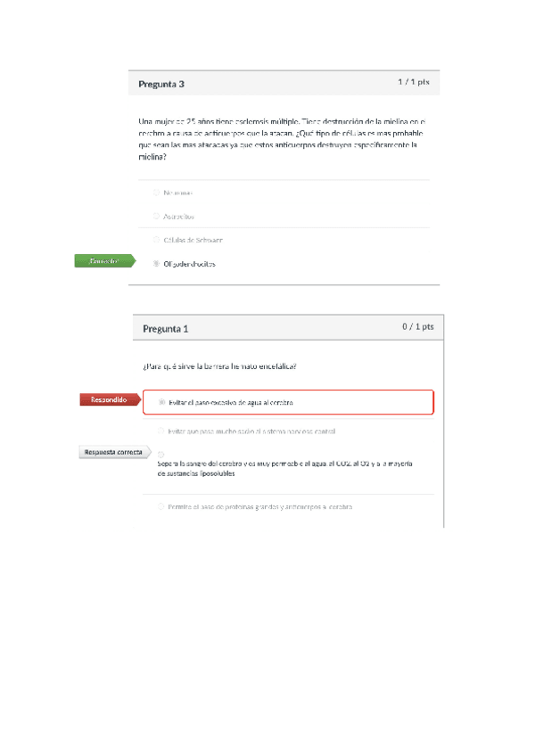Click the Oligodendrocitos radio button

156,263
